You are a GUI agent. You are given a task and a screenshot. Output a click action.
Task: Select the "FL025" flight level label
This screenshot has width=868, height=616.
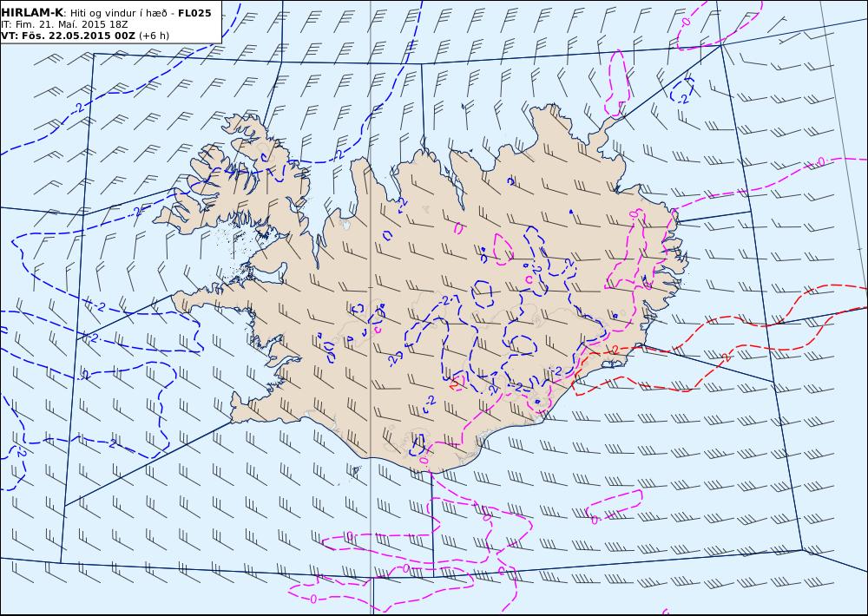(194, 13)
